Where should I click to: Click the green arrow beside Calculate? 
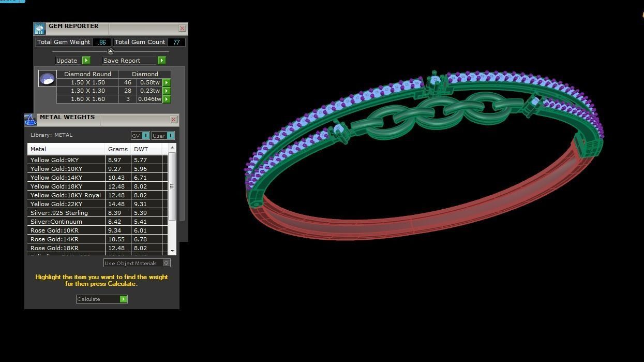tap(123, 299)
